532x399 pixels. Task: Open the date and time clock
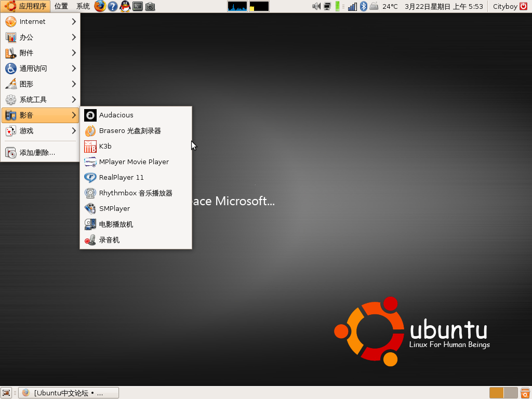tap(444, 6)
